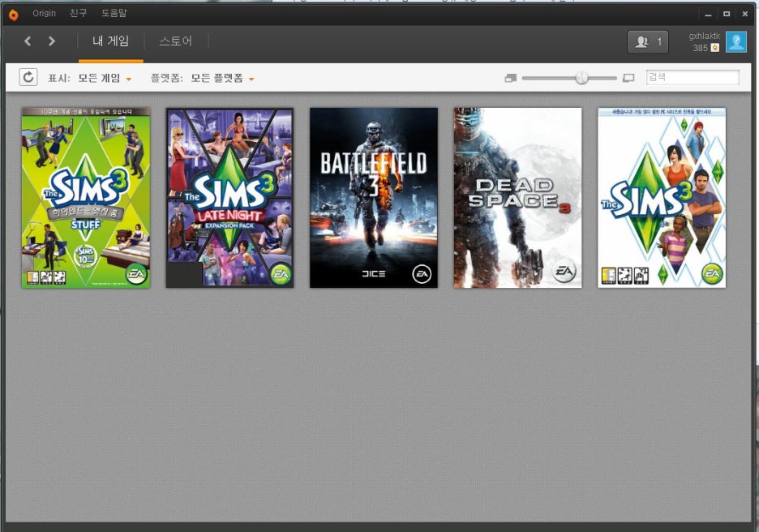Click the gxhlaktk username
759x532 pixels.
point(705,36)
